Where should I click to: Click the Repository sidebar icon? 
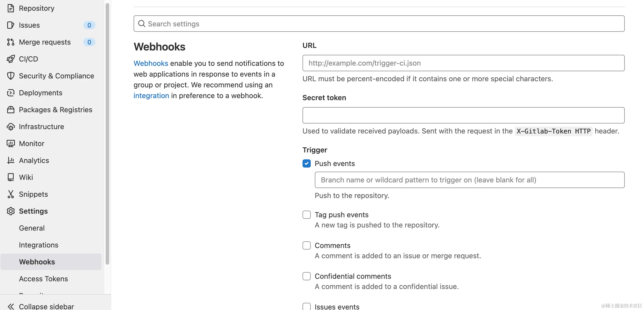pos(11,8)
